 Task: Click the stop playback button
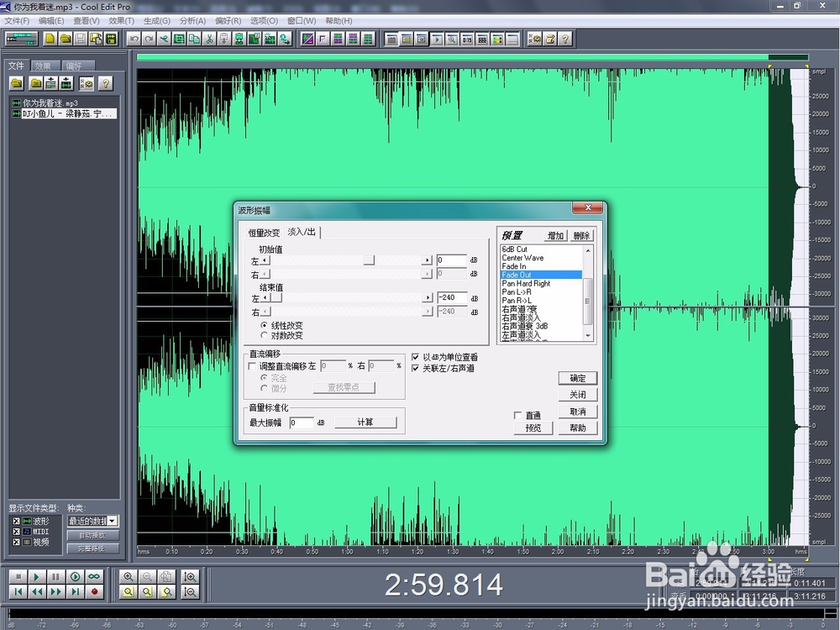pyautogui.click(x=18, y=576)
